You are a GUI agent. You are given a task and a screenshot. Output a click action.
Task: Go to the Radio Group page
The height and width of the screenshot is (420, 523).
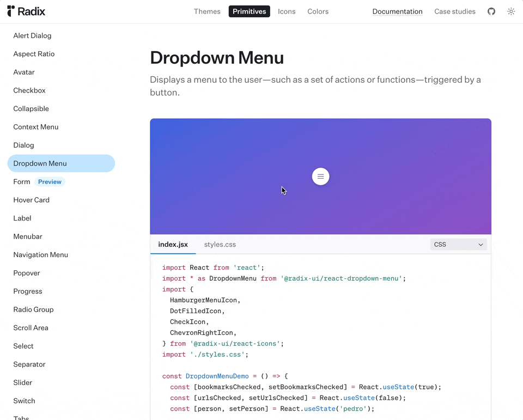(x=33, y=309)
